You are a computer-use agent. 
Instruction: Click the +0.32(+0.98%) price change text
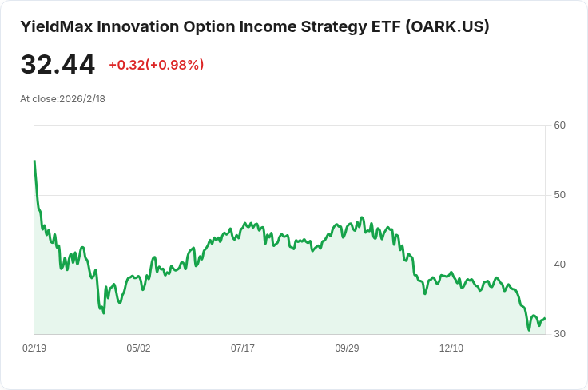tap(157, 65)
